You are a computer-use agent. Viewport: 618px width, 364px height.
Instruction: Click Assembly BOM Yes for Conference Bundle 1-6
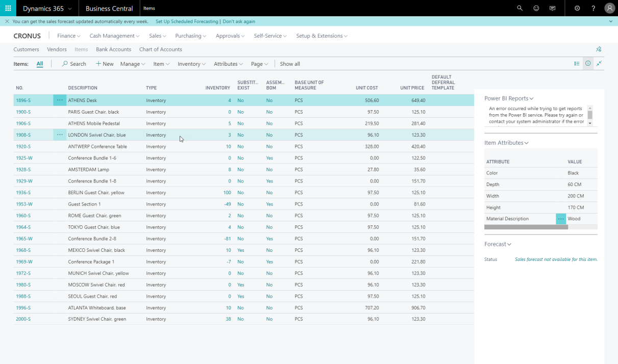pyautogui.click(x=269, y=158)
